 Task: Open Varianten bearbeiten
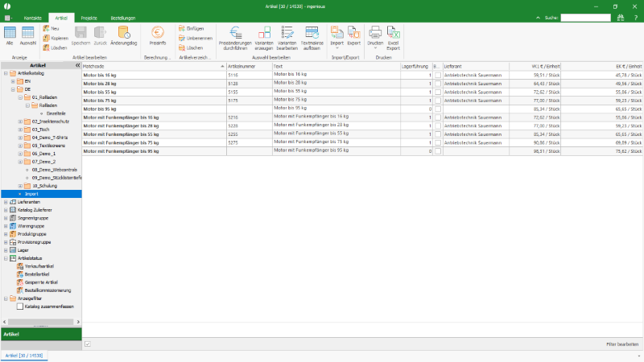tap(287, 38)
